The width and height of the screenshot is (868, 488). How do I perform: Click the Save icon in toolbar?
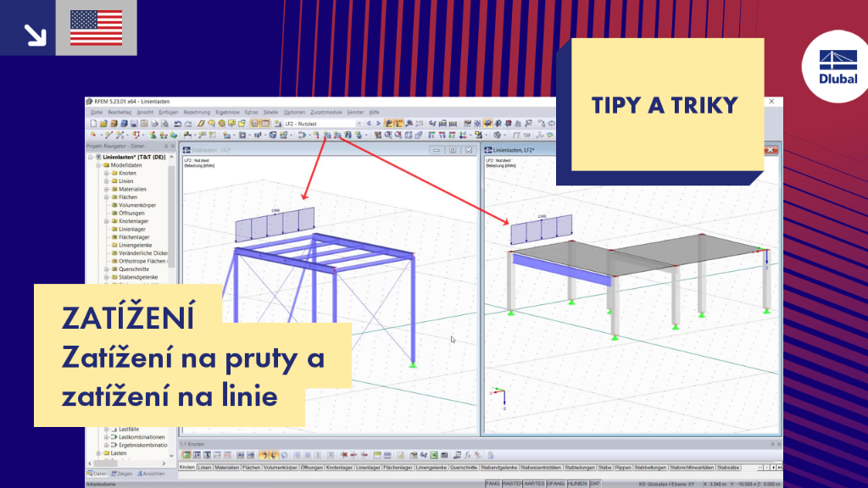134,124
